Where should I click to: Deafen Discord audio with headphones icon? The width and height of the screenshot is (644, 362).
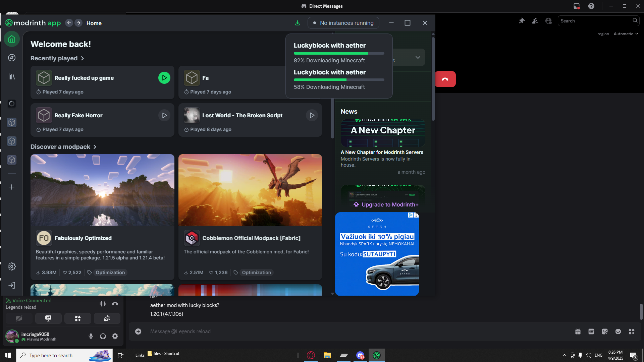coord(103,336)
